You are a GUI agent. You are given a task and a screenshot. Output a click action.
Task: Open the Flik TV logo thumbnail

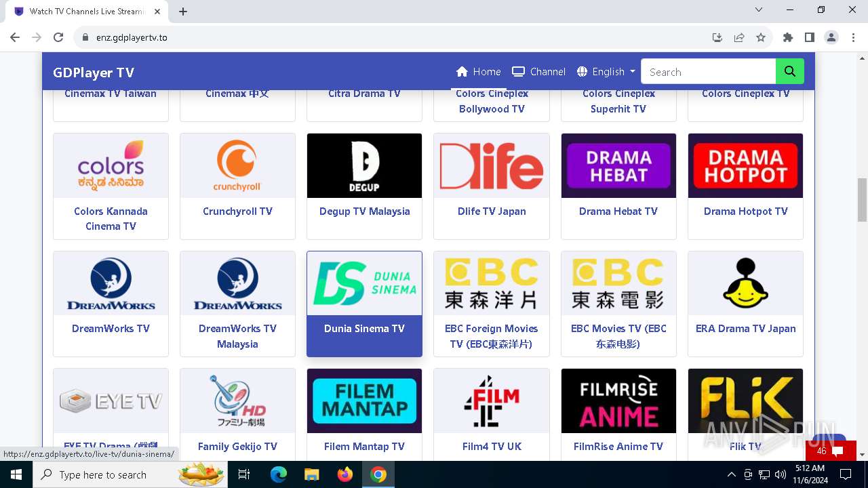[x=745, y=401]
